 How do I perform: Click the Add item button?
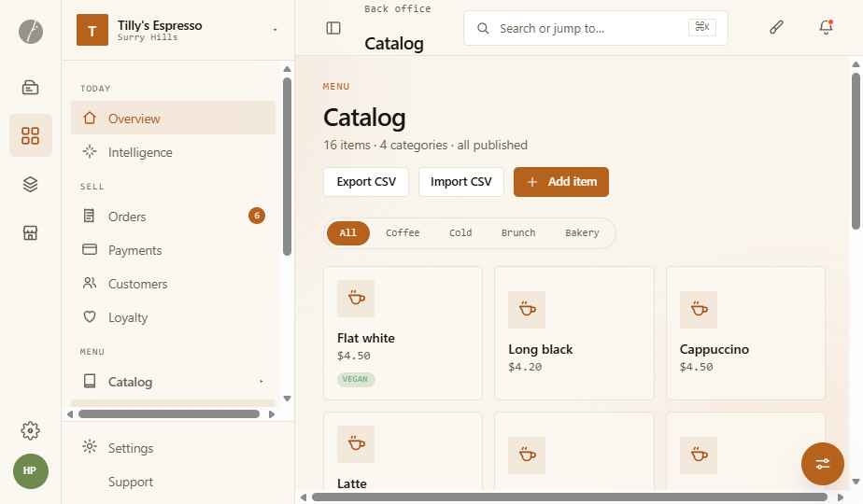pyautogui.click(x=560, y=182)
